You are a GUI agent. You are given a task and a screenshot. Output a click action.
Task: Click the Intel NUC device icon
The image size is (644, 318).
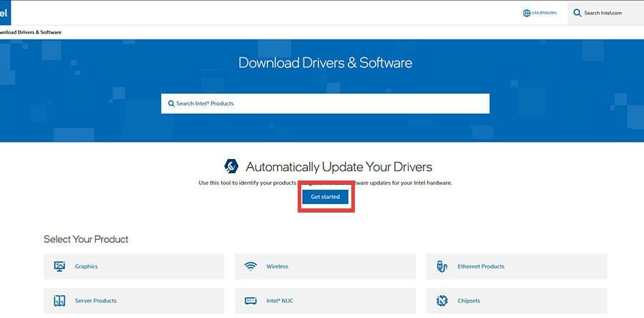pos(250,301)
